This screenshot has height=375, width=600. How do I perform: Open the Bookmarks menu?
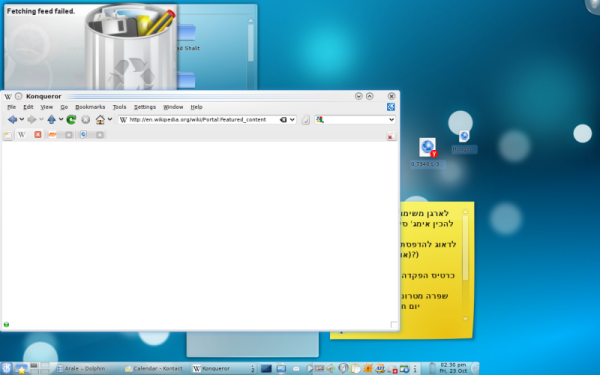[90, 107]
